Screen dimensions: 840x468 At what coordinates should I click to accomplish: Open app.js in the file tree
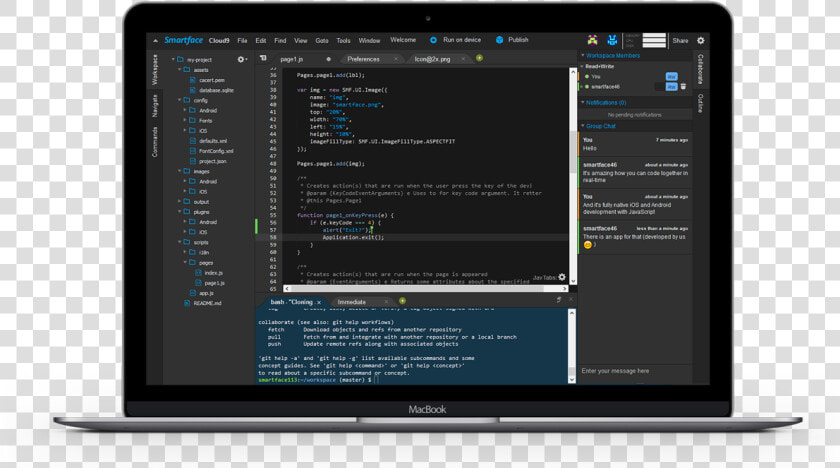(206, 293)
